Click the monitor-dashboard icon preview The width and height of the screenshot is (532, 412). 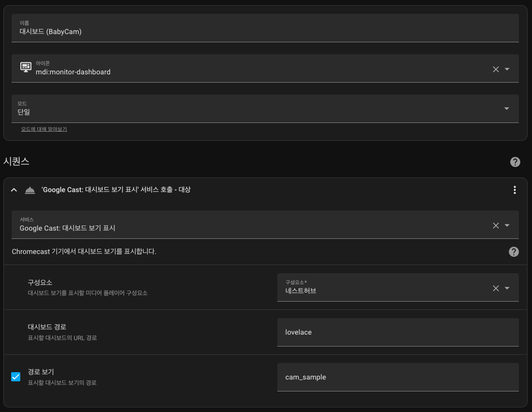[26, 67]
